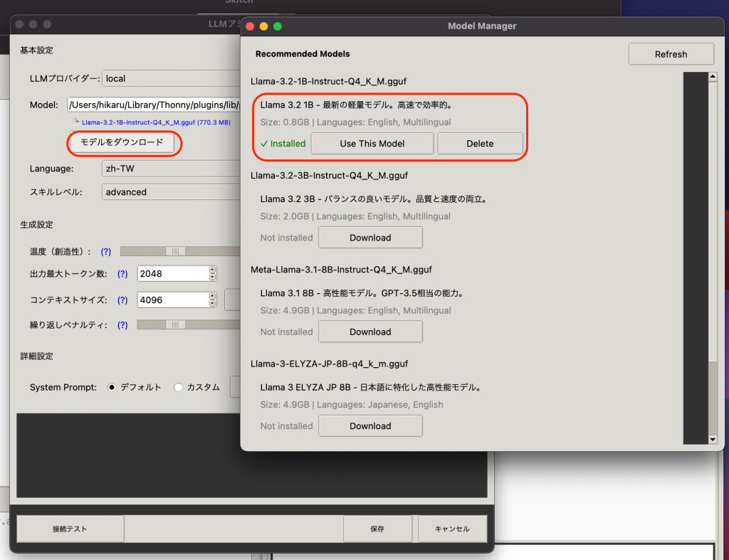Click the Size: 4.9GB English, Multilingual line

pyautogui.click(x=356, y=310)
